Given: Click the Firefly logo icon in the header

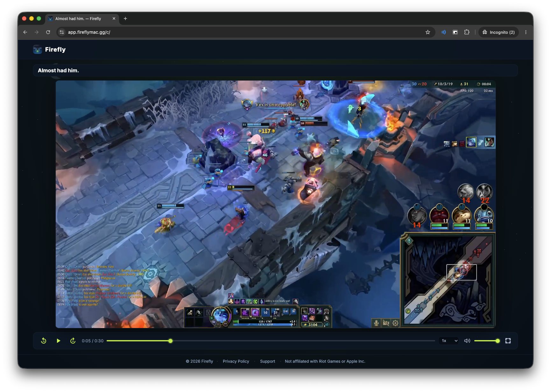Looking at the screenshot, I should [x=38, y=49].
